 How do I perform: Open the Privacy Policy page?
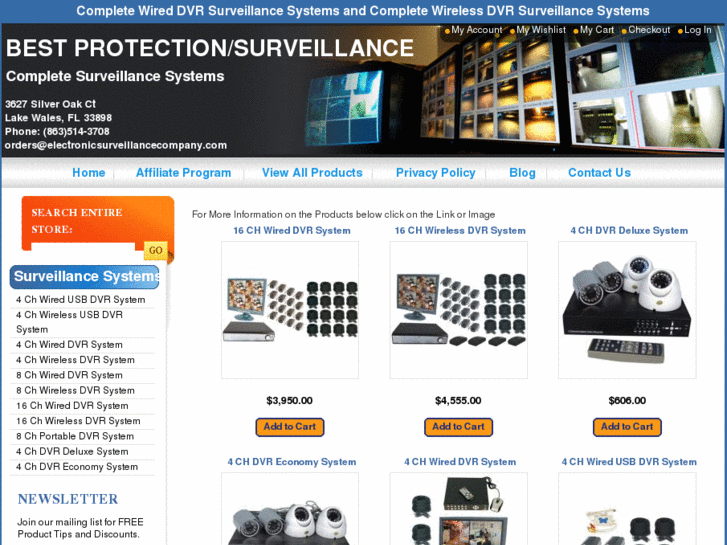[x=435, y=173]
